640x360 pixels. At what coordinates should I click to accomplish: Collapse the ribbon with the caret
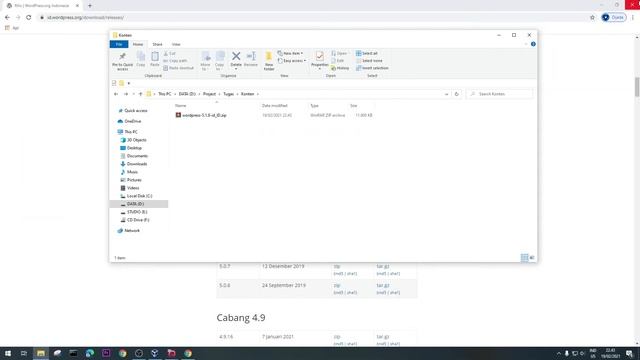pos(526,44)
